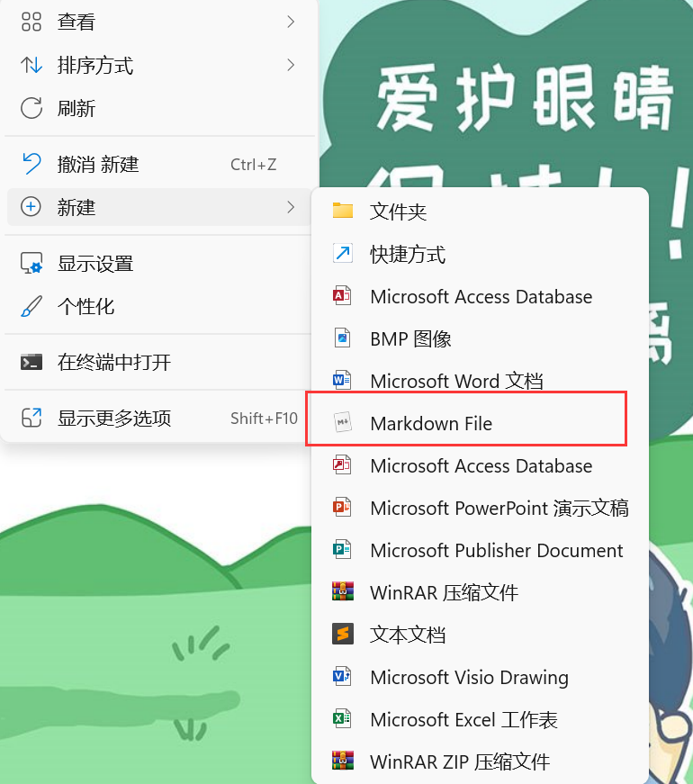
Task: Click the Microsoft Visio Drawing icon
Action: pos(343,677)
